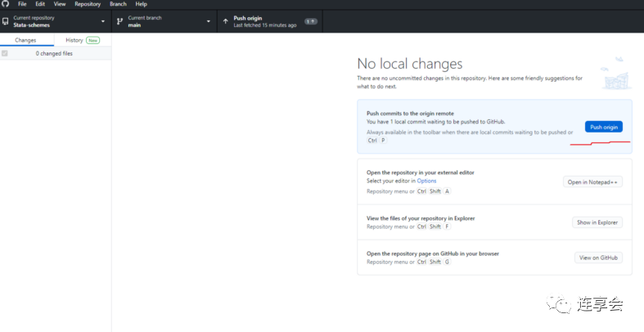
Task: Open the File menu
Action: click(22, 4)
